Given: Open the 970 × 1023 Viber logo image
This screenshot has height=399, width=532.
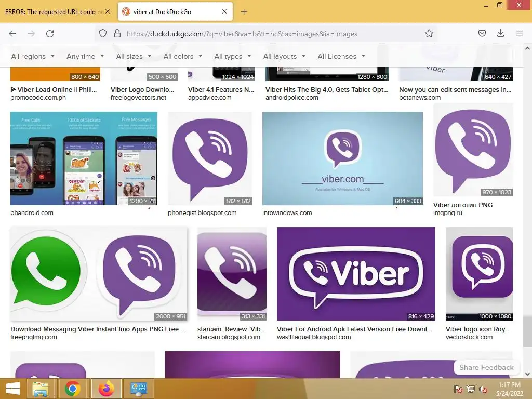Looking at the screenshot, I should coord(473,150).
